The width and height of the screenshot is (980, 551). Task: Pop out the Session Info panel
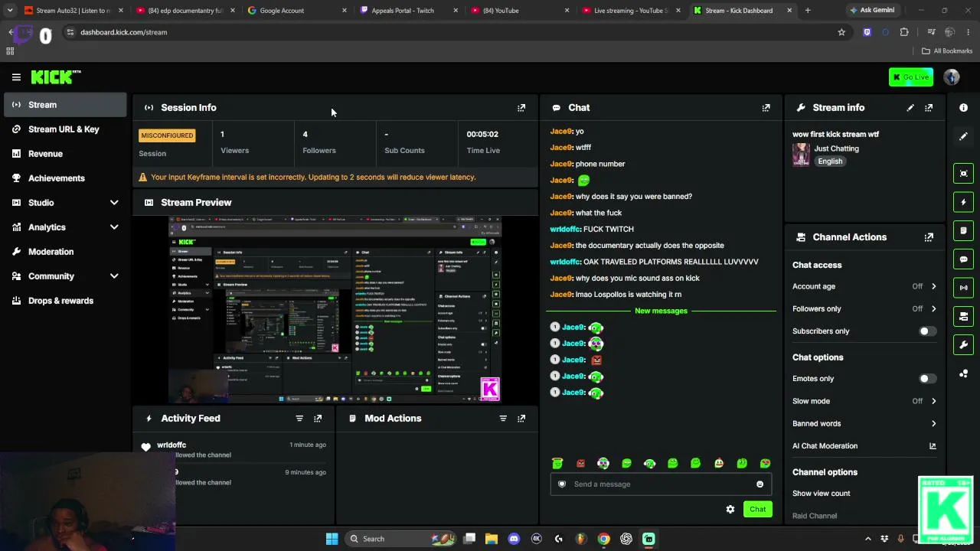point(521,108)
